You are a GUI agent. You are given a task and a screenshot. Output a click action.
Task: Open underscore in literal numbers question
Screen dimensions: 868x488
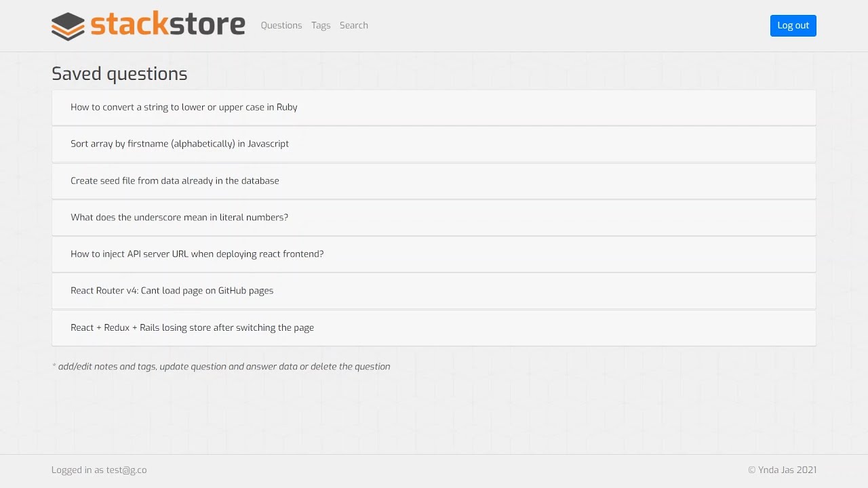pos(434,218)
